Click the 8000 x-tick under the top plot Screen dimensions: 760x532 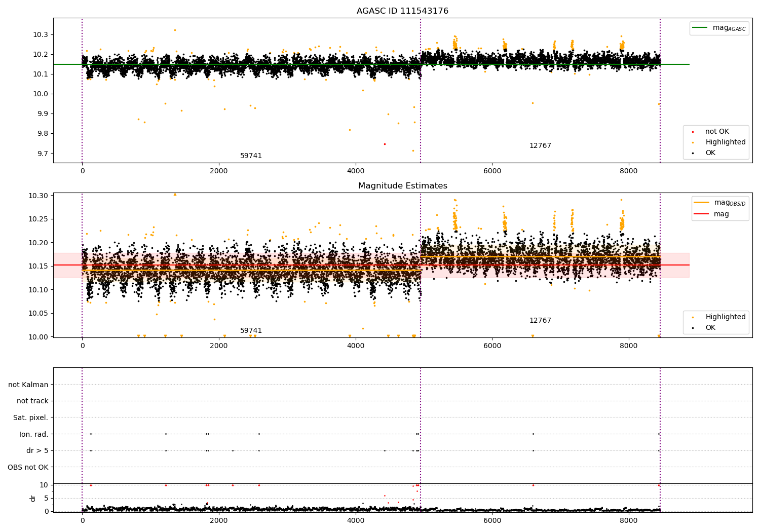(629, 171)
